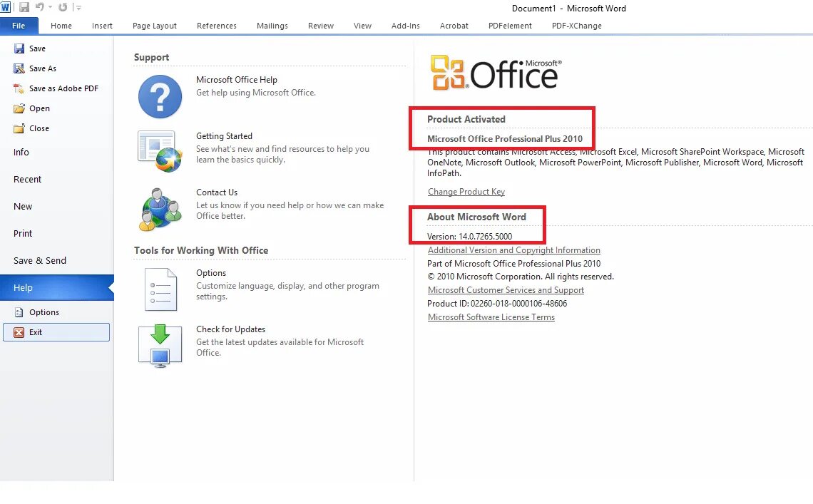Open the File tab

tap(19, 26)
